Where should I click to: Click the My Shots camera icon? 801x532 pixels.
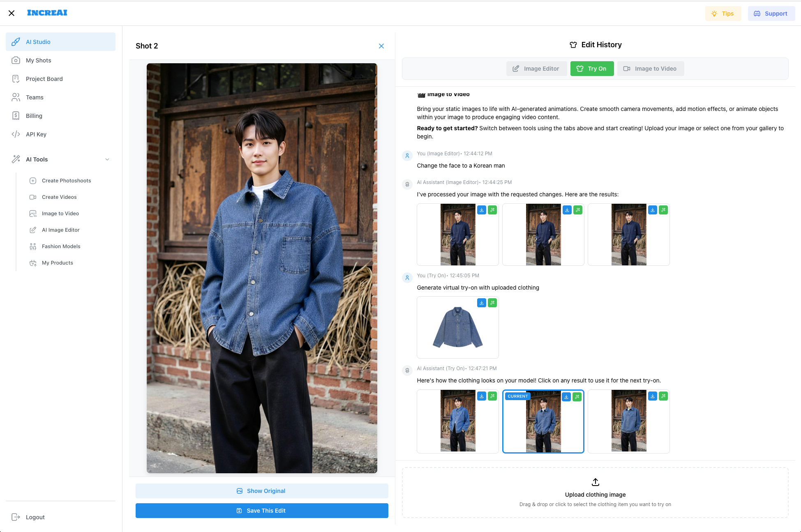16,60
